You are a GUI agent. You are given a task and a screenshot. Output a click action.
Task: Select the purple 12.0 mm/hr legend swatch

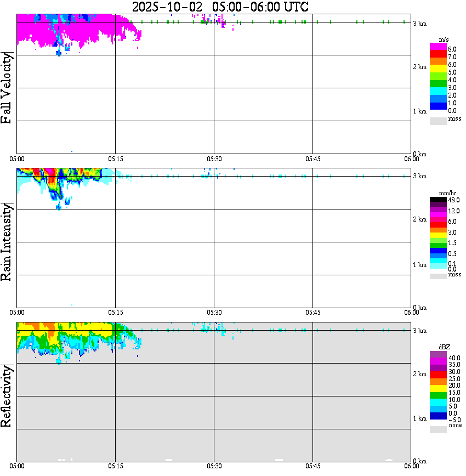[x=438, y=210]
